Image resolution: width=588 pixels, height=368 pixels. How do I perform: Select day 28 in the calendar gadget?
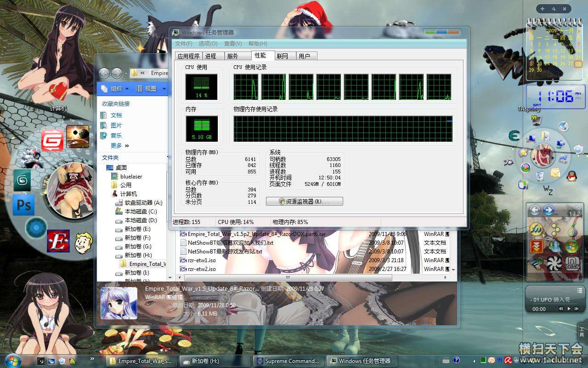[578, 64]
